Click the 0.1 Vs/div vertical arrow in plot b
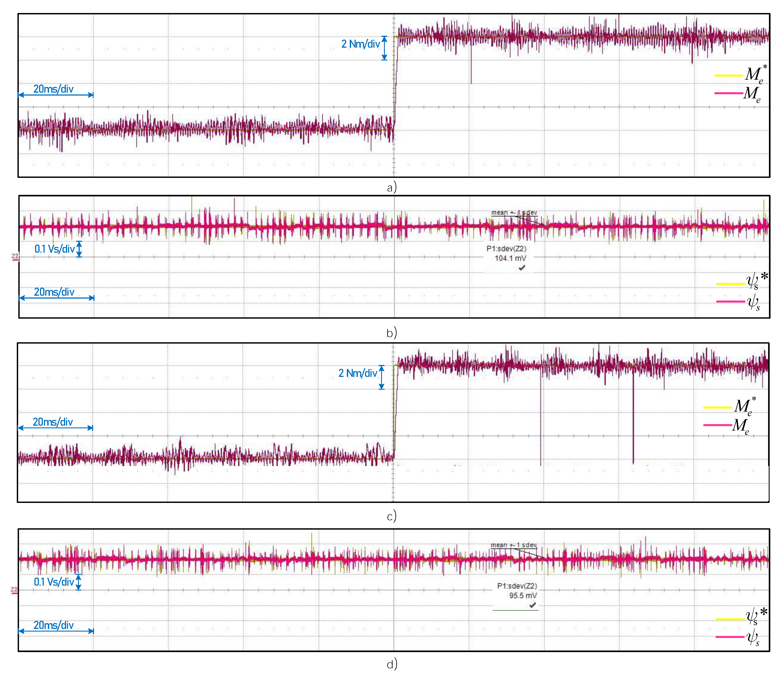The width and height of the screenshot is (784, 679). [79, 249]
